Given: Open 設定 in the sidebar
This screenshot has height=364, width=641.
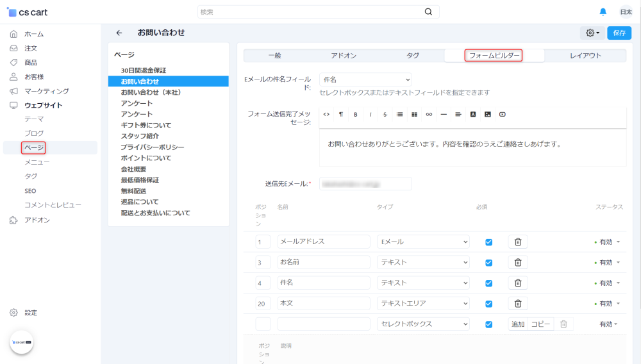Looking at the screenshot, I should coord(31,313).
